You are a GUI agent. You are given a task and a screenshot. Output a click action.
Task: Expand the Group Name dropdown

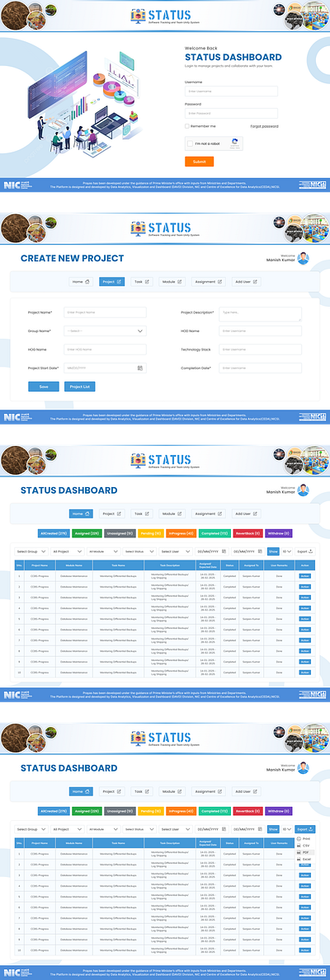coord(105,331)
